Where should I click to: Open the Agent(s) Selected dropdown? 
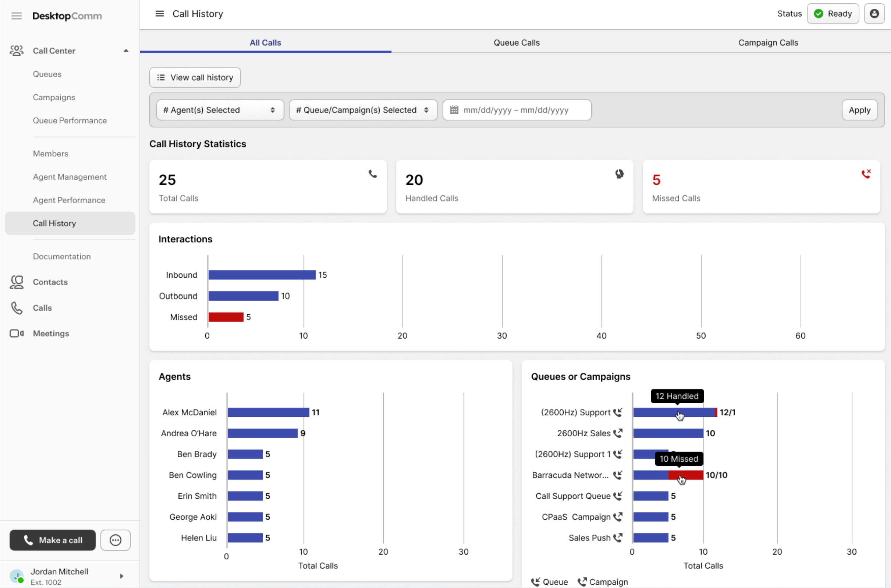point(219,110)
